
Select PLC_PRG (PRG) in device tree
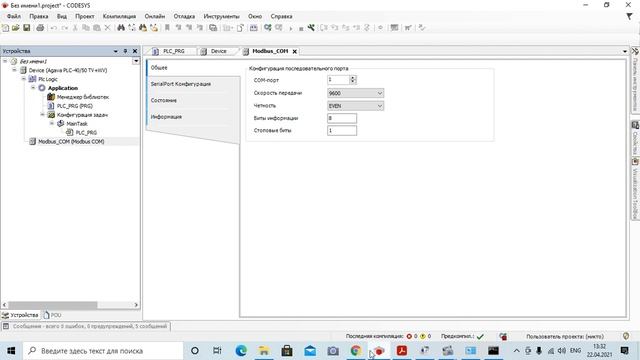click(x=74, y=106)
